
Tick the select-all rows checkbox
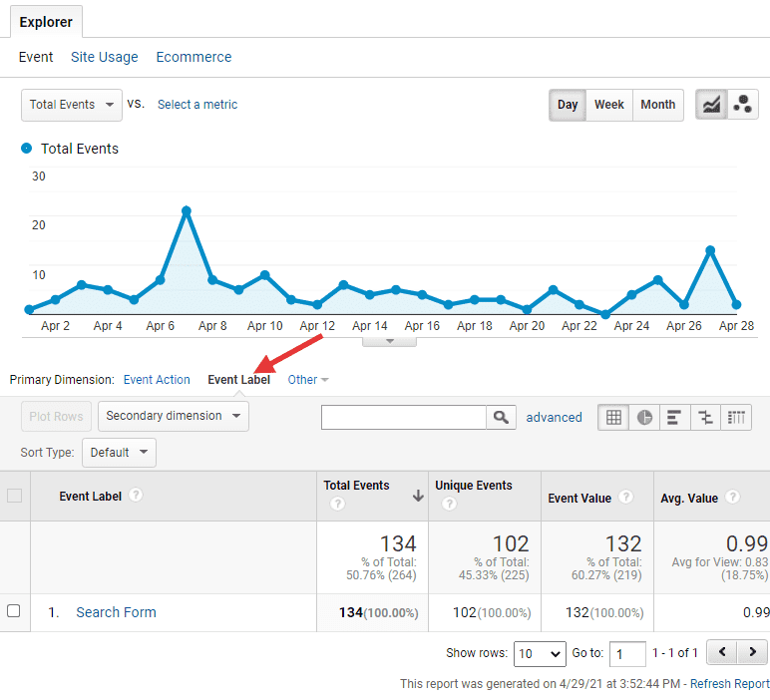pyautogui.click(x=14, y=496)
